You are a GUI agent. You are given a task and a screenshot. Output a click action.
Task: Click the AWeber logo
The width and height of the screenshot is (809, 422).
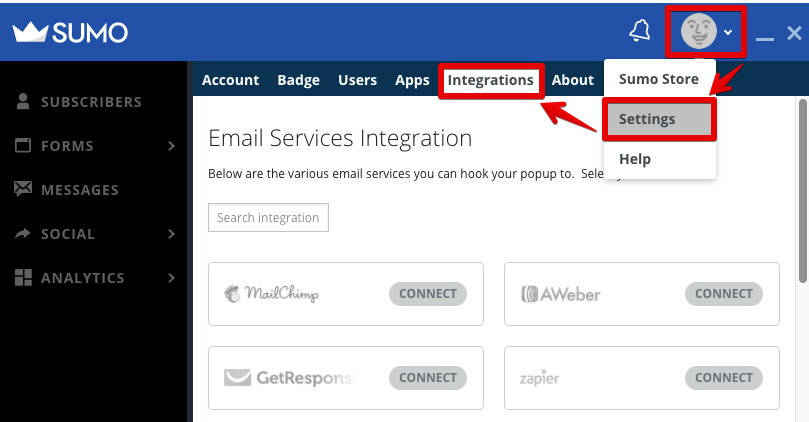560,294
